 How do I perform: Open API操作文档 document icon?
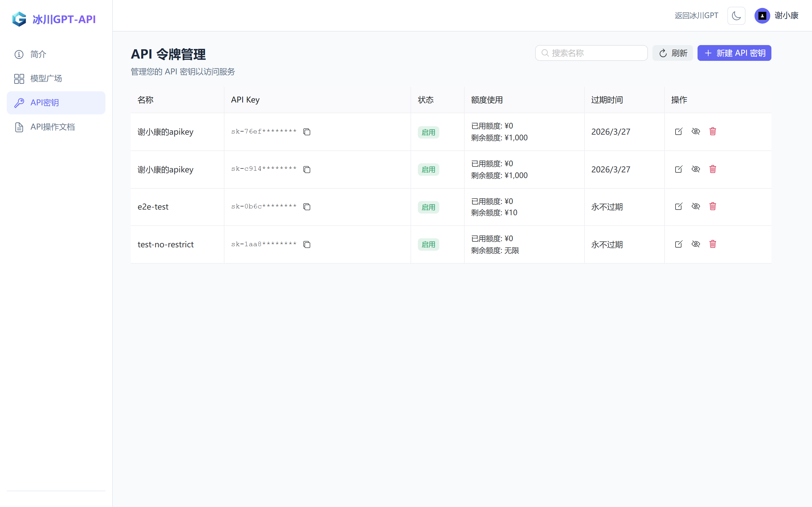coord(19,127)
